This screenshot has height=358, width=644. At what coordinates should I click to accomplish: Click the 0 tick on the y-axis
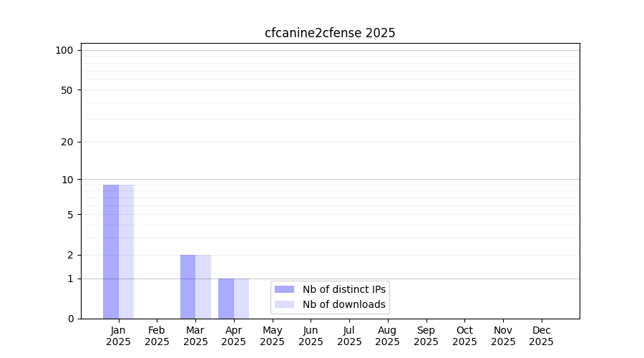(70, 319)
